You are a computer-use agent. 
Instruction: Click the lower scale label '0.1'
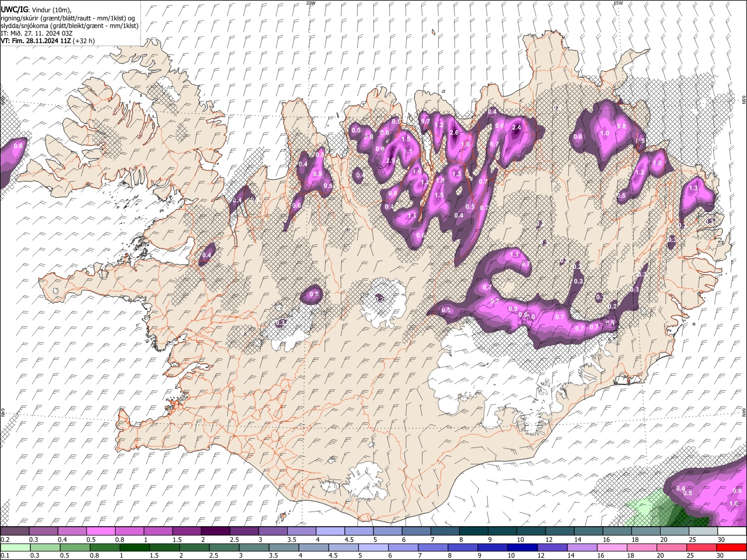[x=5, y=555]
